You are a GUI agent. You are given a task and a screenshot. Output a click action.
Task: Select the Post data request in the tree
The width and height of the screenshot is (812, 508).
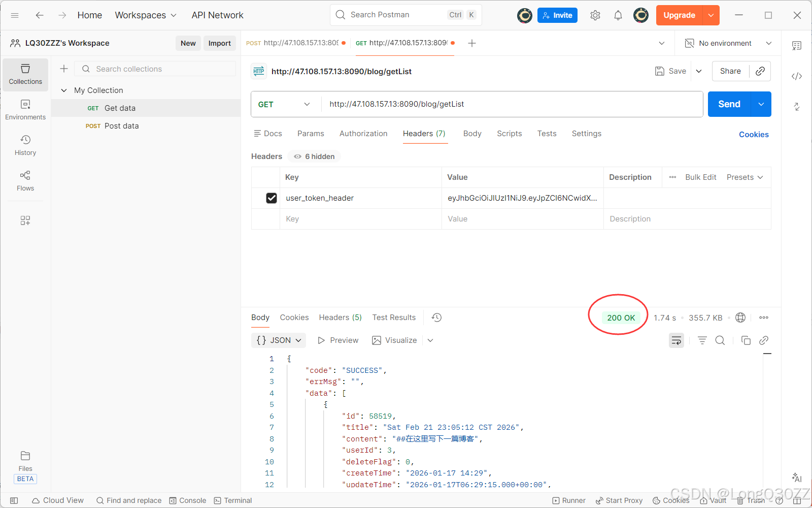146,126
